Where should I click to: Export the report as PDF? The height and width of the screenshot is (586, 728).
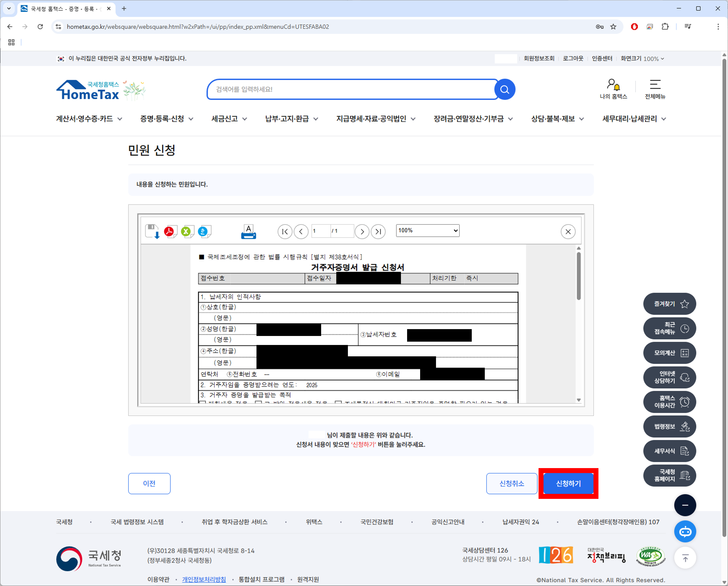click(x=170, y=231)
